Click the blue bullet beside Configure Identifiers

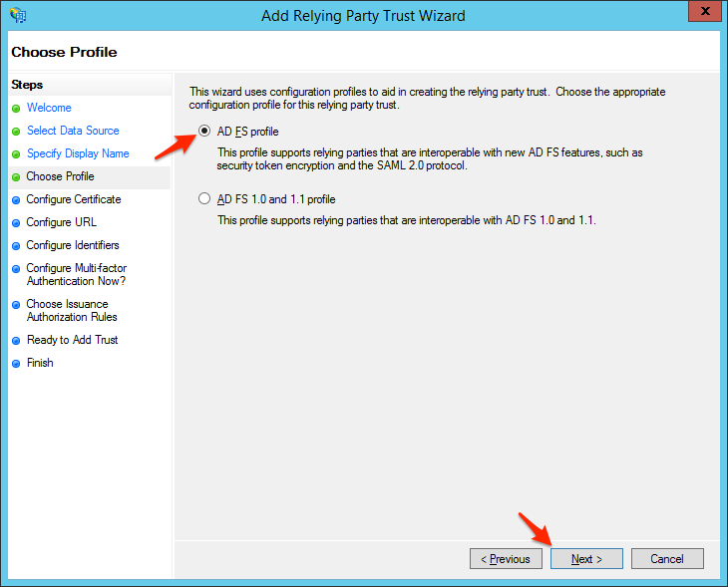tap(16, 245)
